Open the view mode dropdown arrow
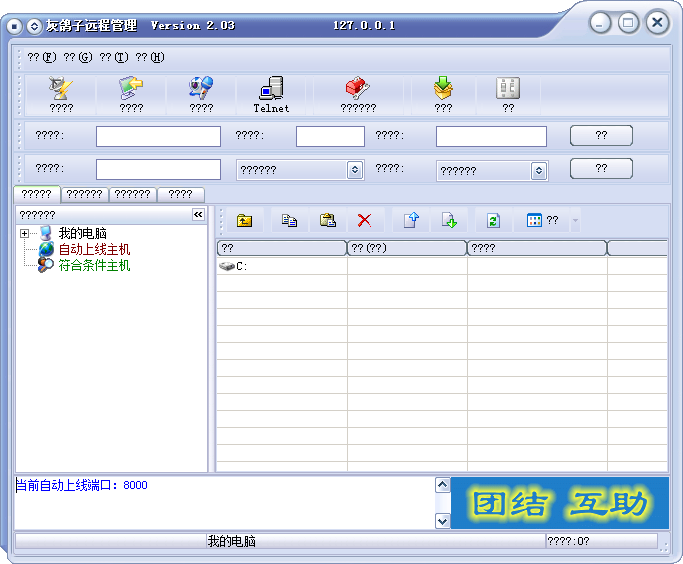This screenshot has width=683, height=564. point(575,221)
